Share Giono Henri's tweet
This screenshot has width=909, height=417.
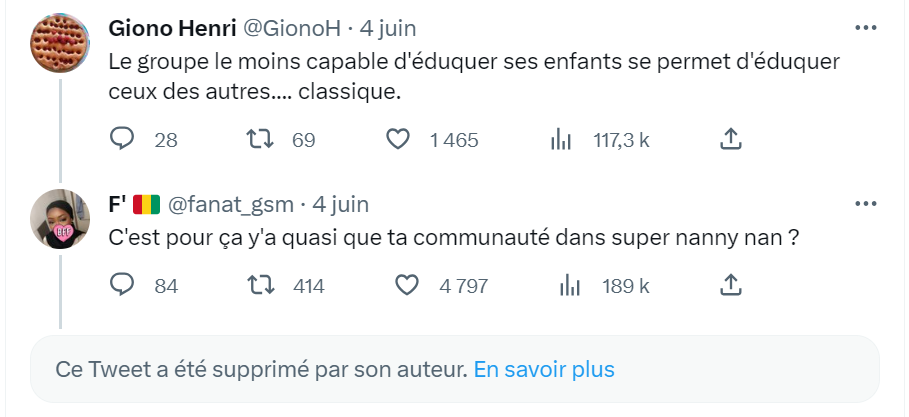pyautogui.click(x=731, y=140)
